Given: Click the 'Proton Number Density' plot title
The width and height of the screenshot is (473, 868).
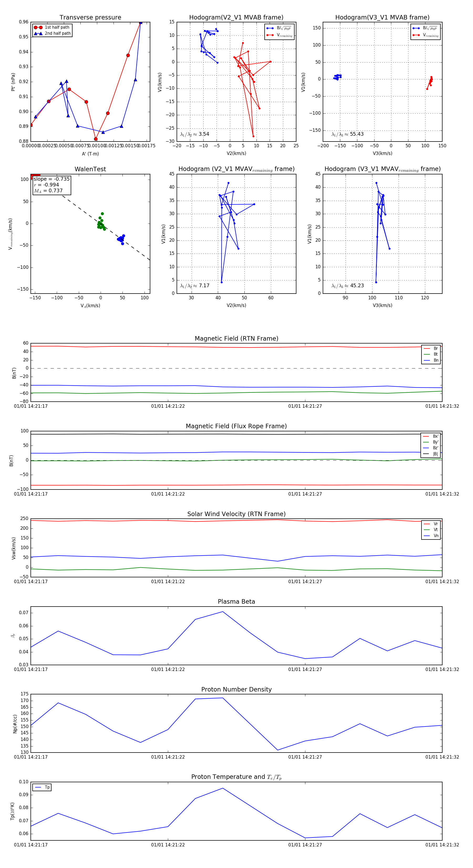Looking at the screenshot, I should point(236,689).
